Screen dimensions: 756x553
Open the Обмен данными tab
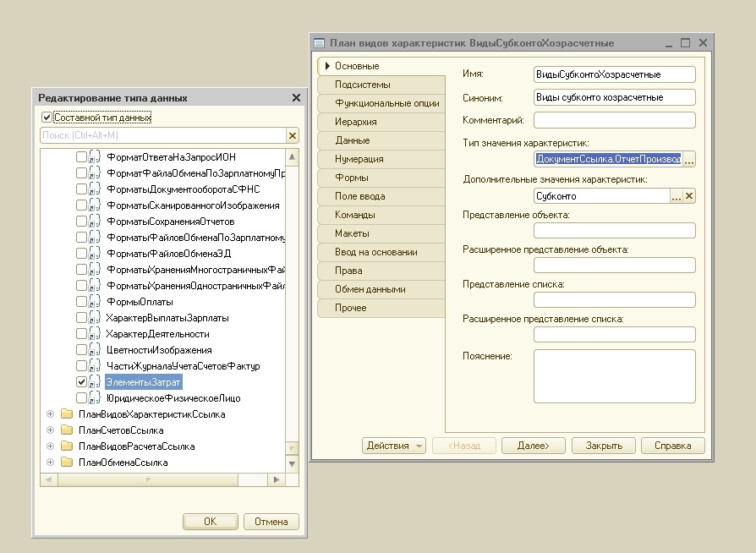(x=381, y=289)
